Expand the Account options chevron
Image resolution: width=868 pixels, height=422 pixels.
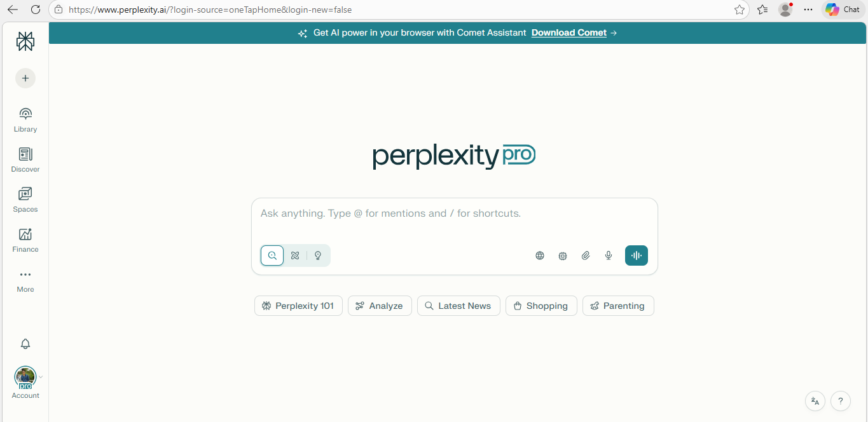41,376
